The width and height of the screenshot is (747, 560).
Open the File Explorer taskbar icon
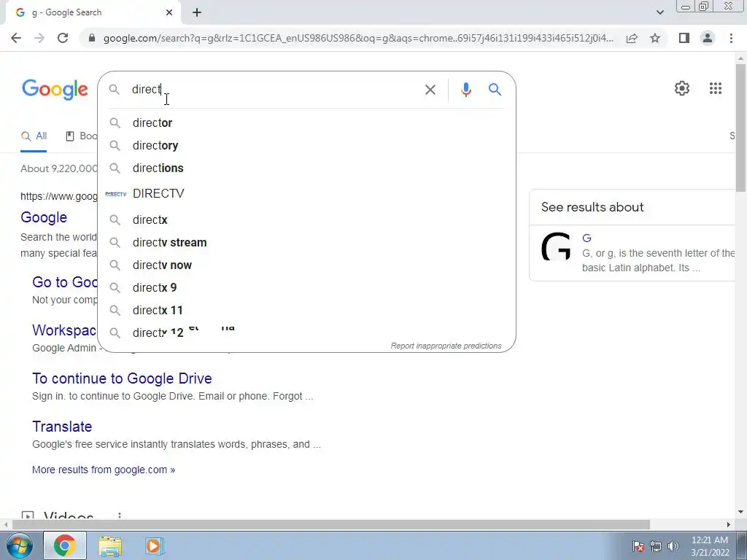(x=110, y=546)
